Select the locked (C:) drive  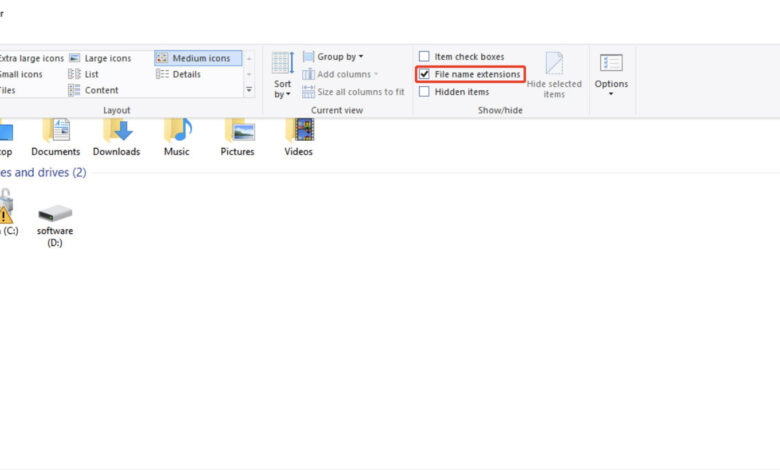pyautogui.click(x=8, y=213)
